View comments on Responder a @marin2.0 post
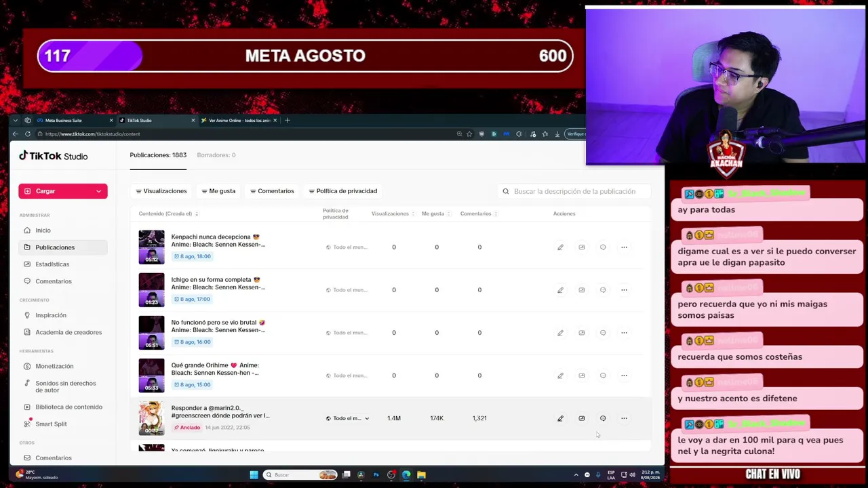The width and height of the screenshot is (868, 488). point(603,418)
